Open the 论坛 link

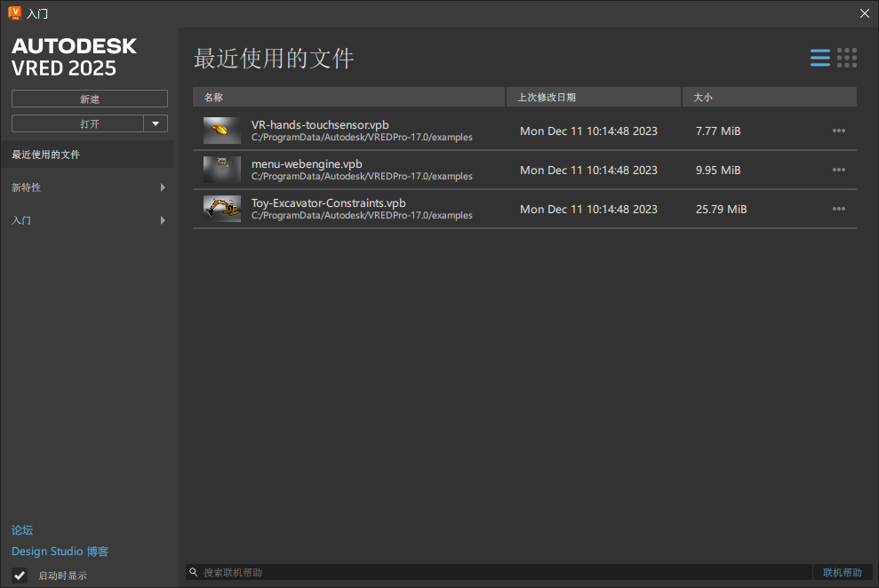pyautogui.click(x=22, y=529)
